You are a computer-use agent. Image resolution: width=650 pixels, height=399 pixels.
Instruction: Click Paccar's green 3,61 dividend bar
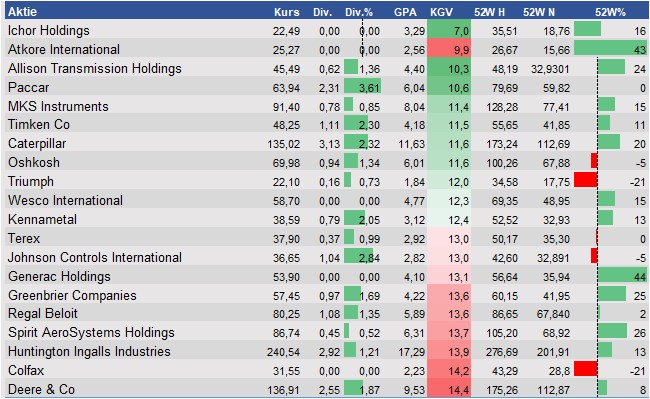click(362, 87)
